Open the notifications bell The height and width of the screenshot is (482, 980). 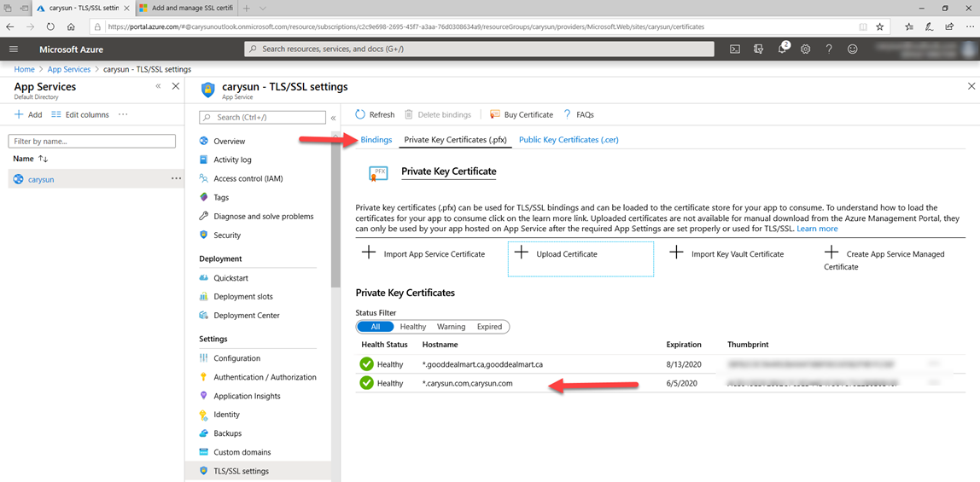click(x=783, y=49)
